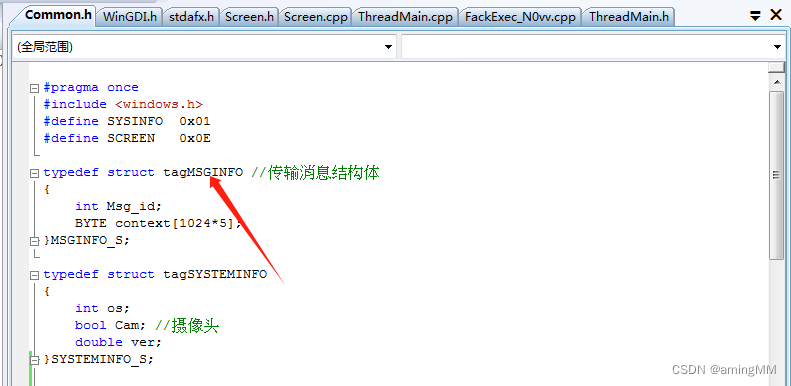Collapse the }MSGINFO_S; outlining box
791x386 pixels.
click(x=34, y=241)
